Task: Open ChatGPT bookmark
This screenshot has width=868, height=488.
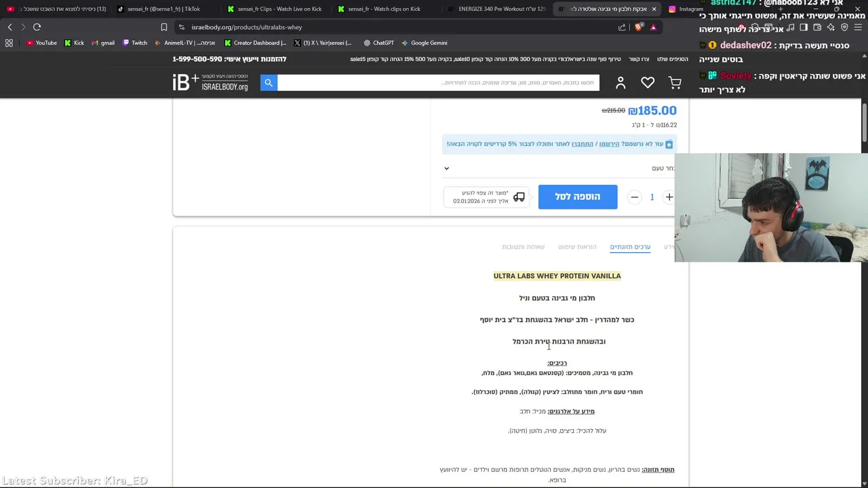Action: 378,43
